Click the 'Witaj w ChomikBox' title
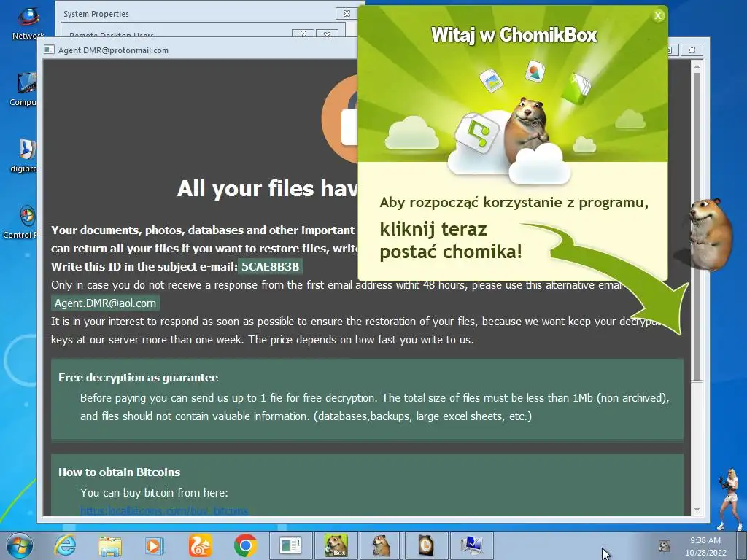 point(514,35)
